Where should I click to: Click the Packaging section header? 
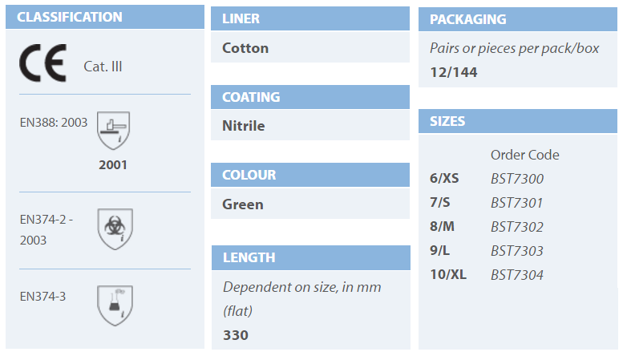467,19
